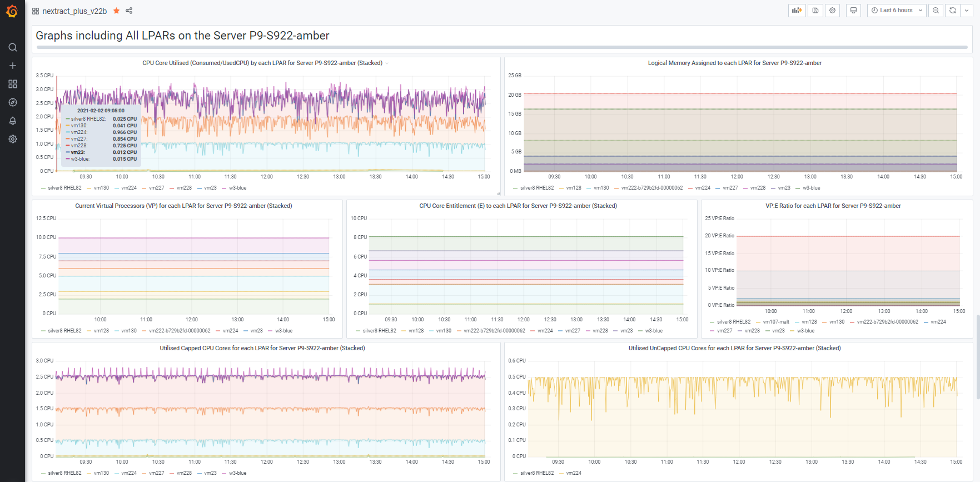Click the nextract_plus_v22b dashboard title
Image resolution: width=980 pixels, height=482 pixels.
click(x=74, y=11)
